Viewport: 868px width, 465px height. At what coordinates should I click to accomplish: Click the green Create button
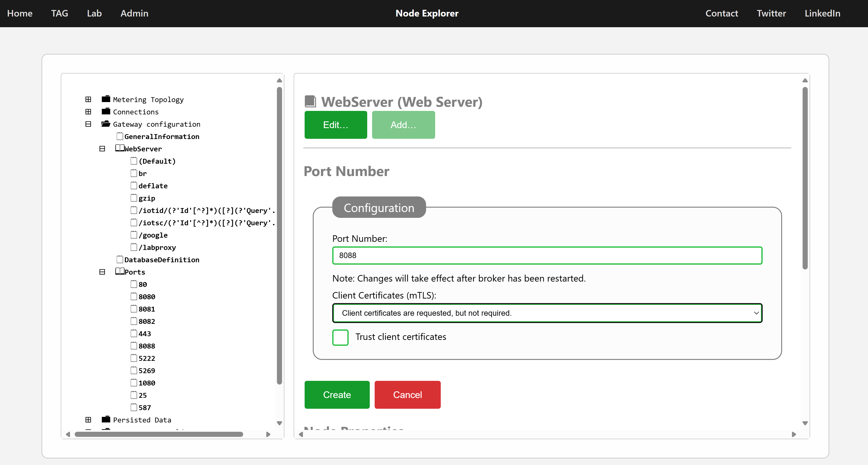tap(337, 395)
